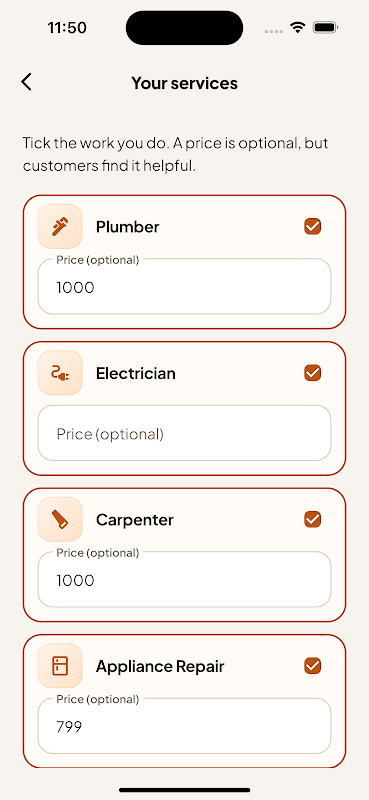Tap the Carpenter saw icon
This screenshot has width=369, height=800.
pyautogui.click(x=60, y=519)
